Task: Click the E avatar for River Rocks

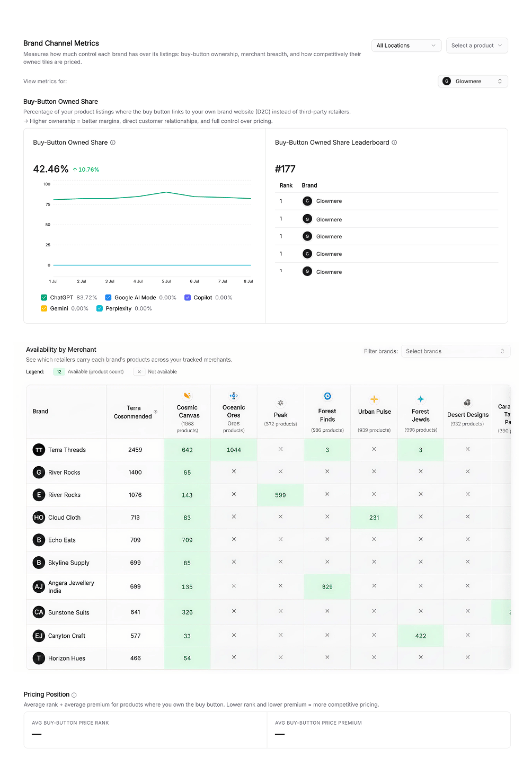Action: tap(39, 495)
